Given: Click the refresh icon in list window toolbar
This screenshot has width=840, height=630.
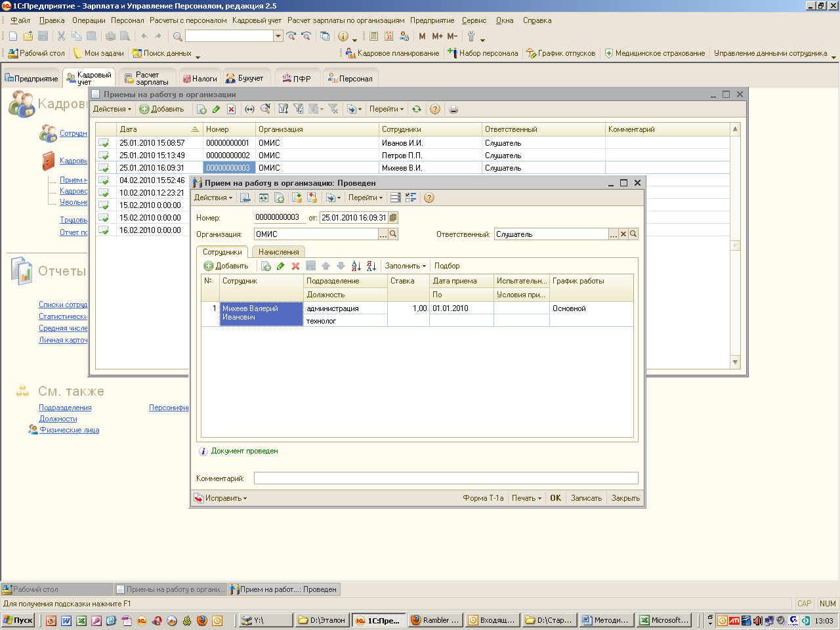Looking at the screenshot, I should tap(416, 109).
